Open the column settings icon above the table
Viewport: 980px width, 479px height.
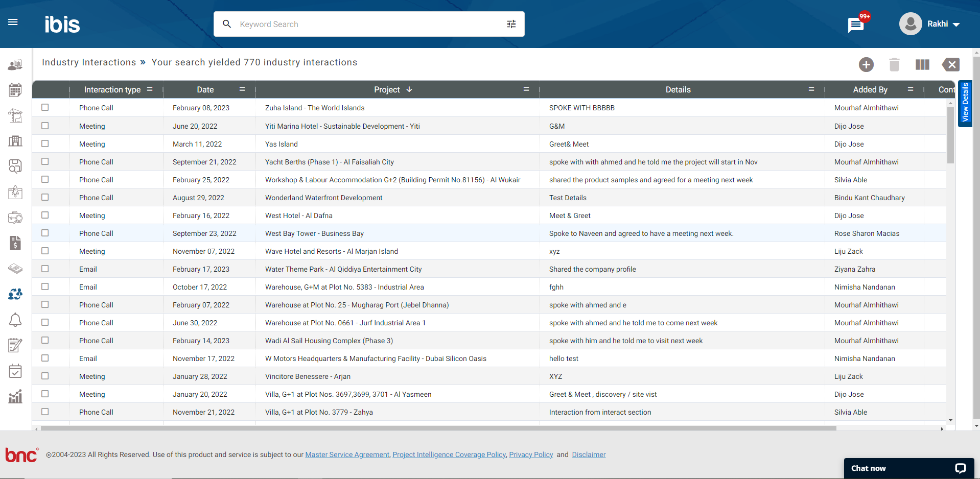point(922,65)
